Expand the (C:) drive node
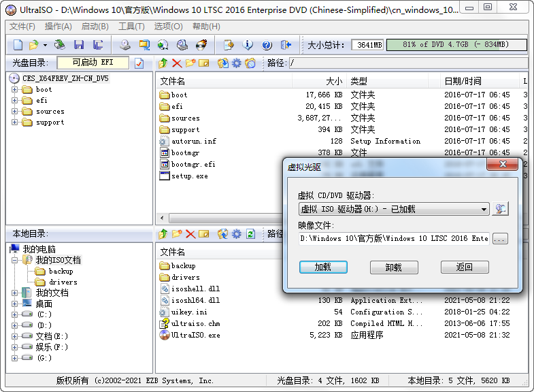Screen dimensions: 534x392 pyautogui.click(x=14, y=314)
